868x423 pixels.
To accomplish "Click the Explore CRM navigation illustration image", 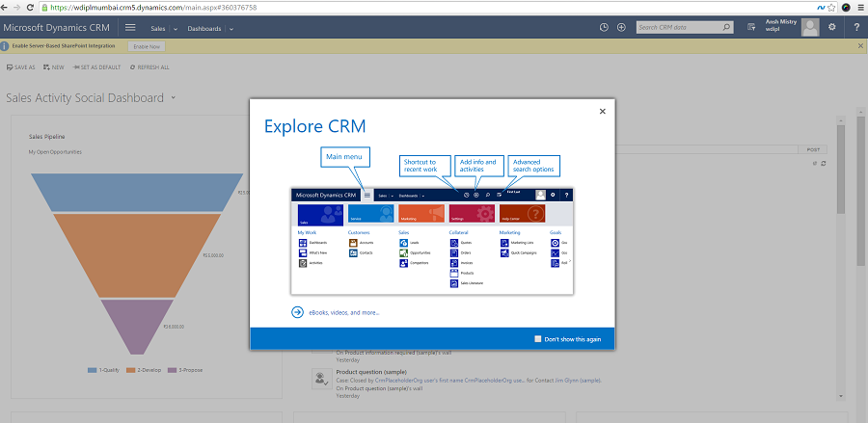I will (432, 241).
